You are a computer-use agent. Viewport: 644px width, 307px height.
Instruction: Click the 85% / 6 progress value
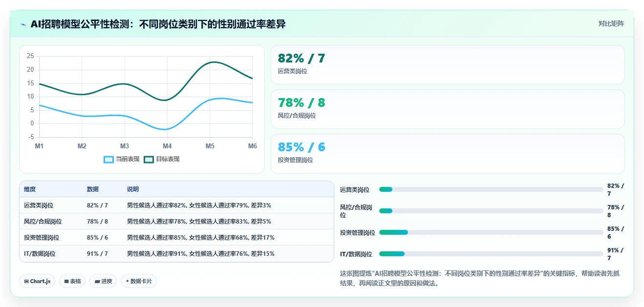616,232
